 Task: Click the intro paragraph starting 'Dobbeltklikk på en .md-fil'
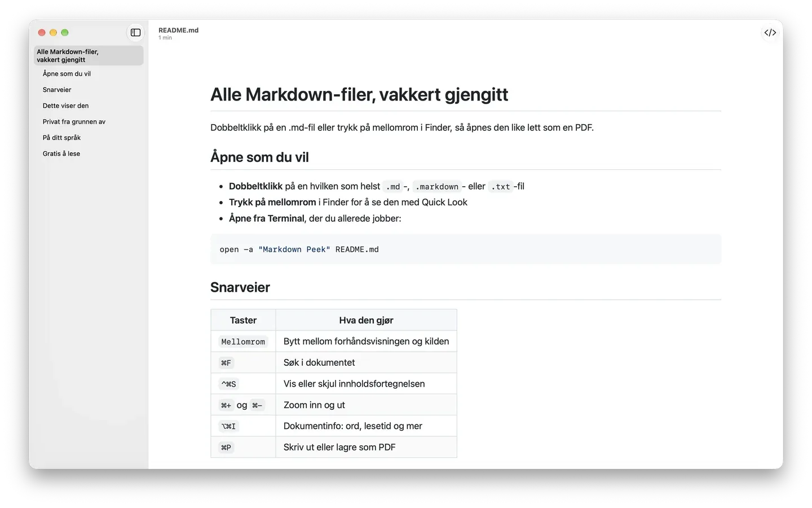point(402,128)
